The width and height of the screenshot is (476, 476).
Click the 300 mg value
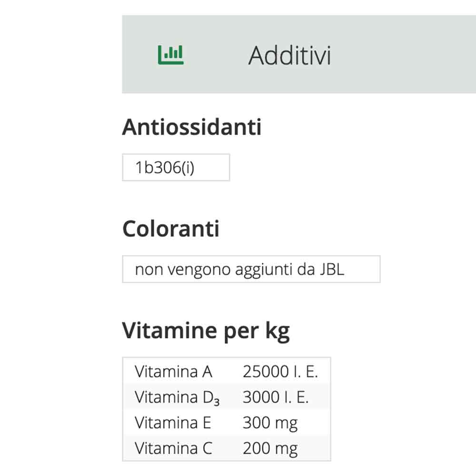point(270,423)
